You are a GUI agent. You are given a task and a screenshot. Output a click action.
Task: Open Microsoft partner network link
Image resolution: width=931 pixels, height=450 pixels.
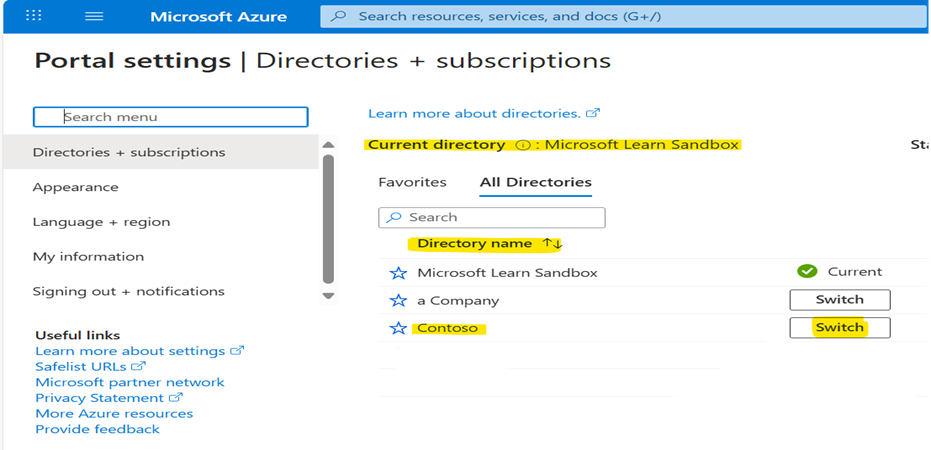point(130,382)
